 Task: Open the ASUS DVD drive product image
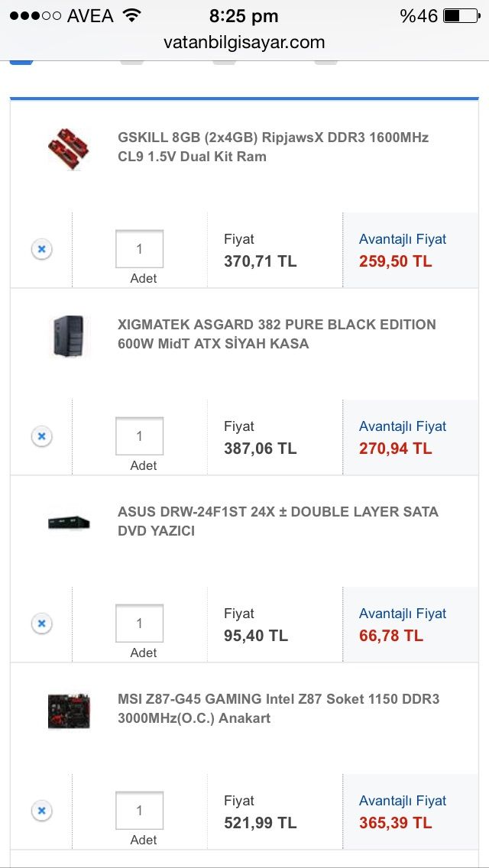point(69,523)
